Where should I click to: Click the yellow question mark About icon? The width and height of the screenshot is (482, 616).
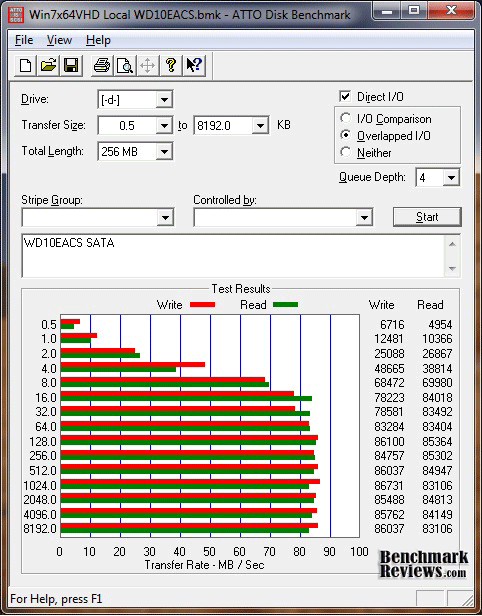pos(171,65)
